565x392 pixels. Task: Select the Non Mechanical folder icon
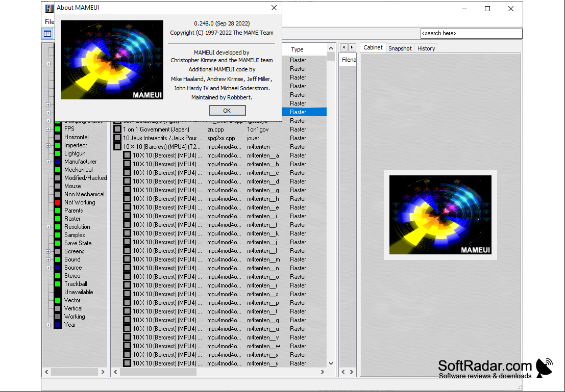[58, 194]
